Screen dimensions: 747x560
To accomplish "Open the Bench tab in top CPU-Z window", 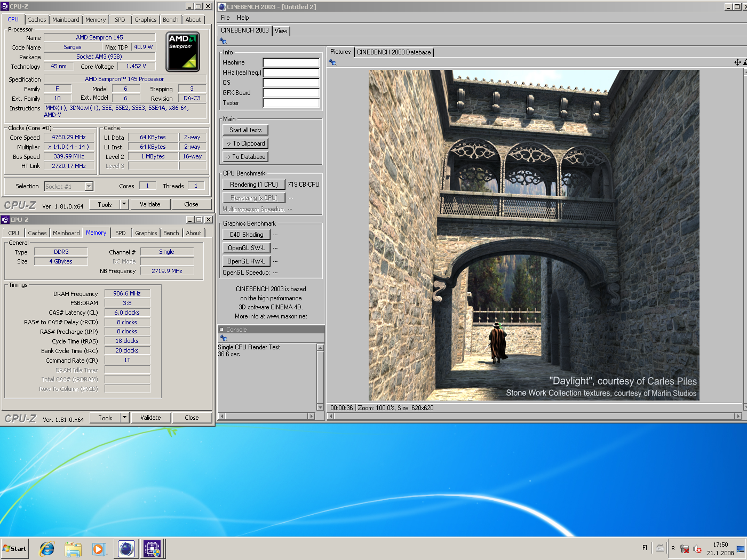I will 171,20.
